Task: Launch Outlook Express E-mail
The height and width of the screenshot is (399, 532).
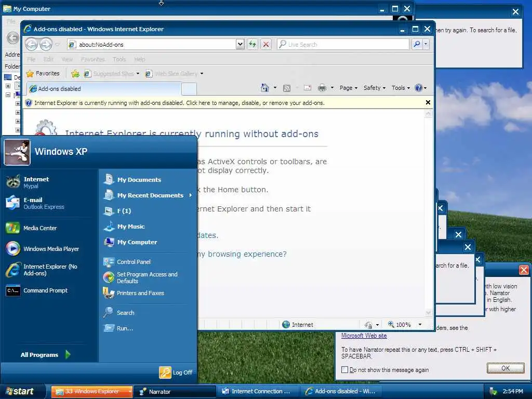Action: [x=35, y=203]
